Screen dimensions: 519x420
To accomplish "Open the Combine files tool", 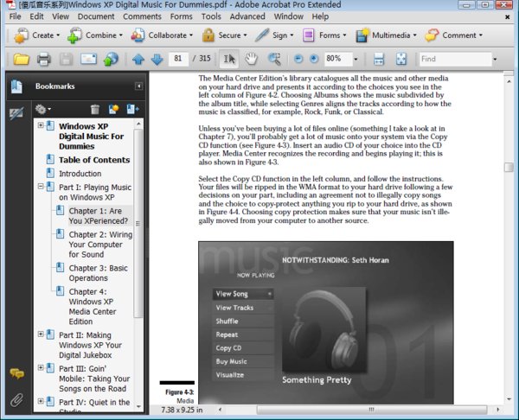I will (95, 35).
